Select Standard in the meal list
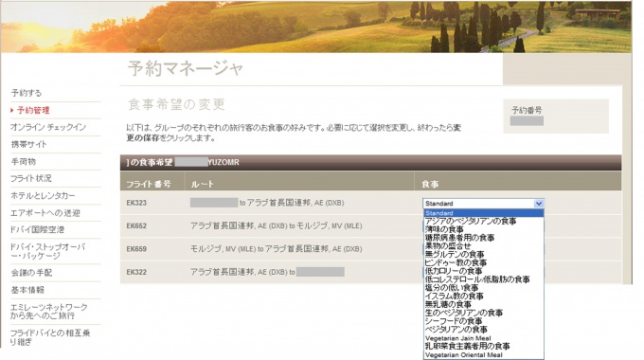The height and width of the screenshot is (360, 644). 483,213
